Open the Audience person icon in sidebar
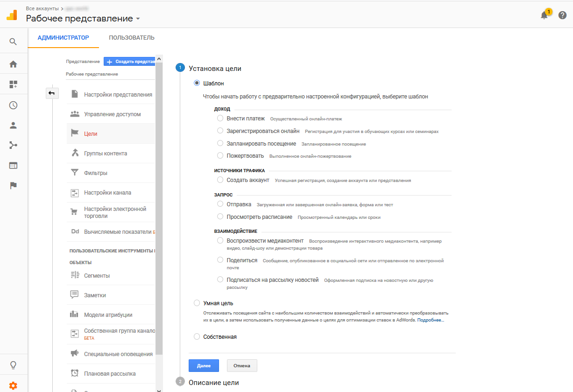The width and height of the screenshot is (573, 392). tap(13, 125)
